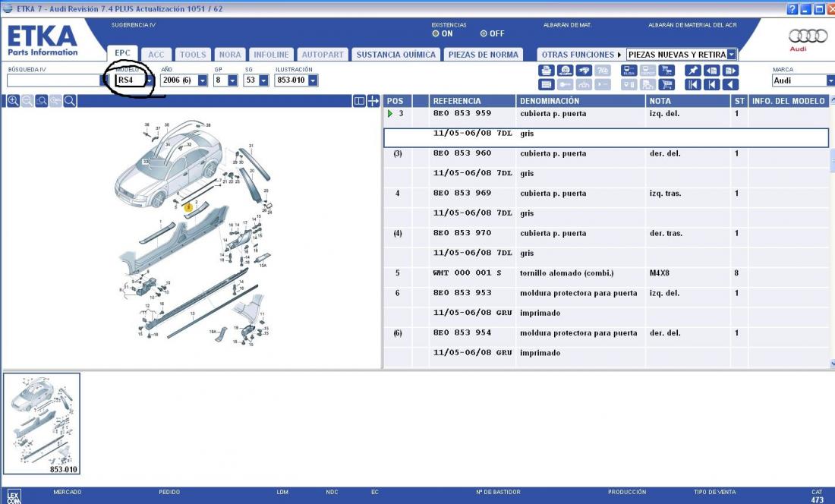The width and height of the screenshot is (835, 504).
Task: Switch to the NORA tab
Action: click(230, 55)
